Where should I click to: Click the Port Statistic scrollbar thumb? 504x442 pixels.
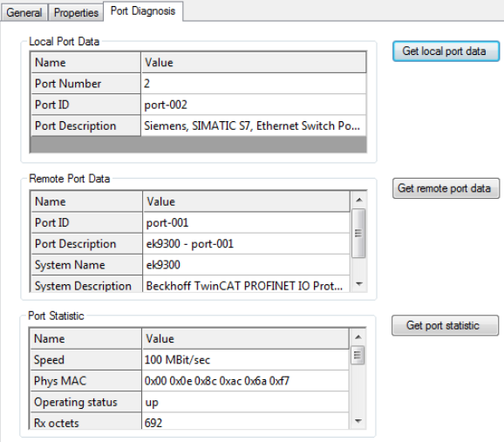[x=358, y=355]
